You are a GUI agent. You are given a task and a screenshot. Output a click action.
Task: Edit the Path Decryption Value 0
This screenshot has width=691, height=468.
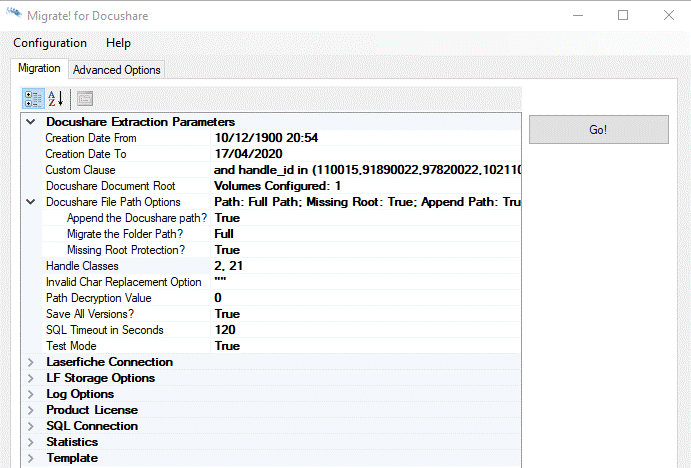pyautogui.click(x=366, y=298)
